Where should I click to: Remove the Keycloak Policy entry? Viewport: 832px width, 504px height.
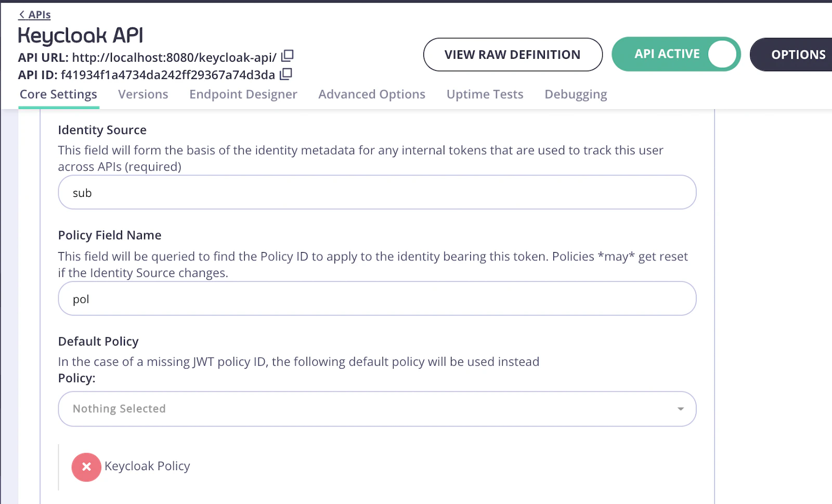86,467
